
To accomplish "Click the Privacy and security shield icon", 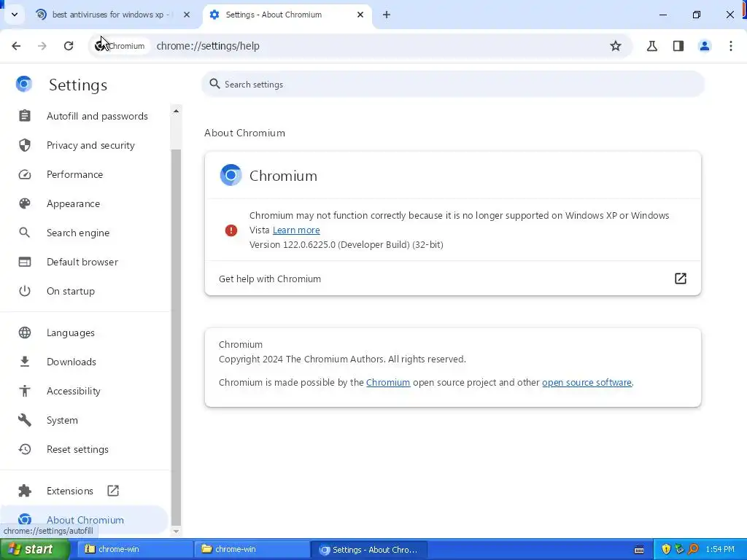I will pos(25,145).
